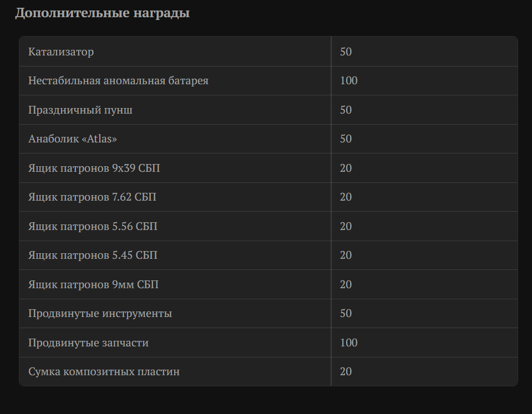Click value 50 beside Праздничный пунш

346,110
